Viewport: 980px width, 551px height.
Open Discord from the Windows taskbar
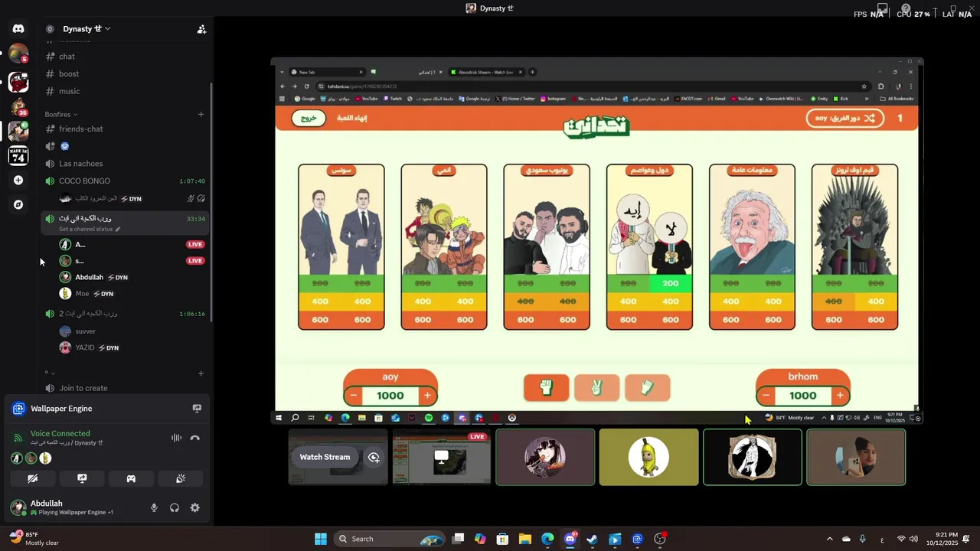point(570,539)
